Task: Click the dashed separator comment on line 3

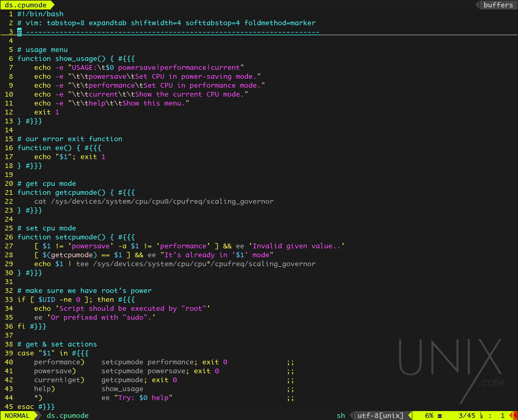Action: pyautogui.click(x=169, y=31)
